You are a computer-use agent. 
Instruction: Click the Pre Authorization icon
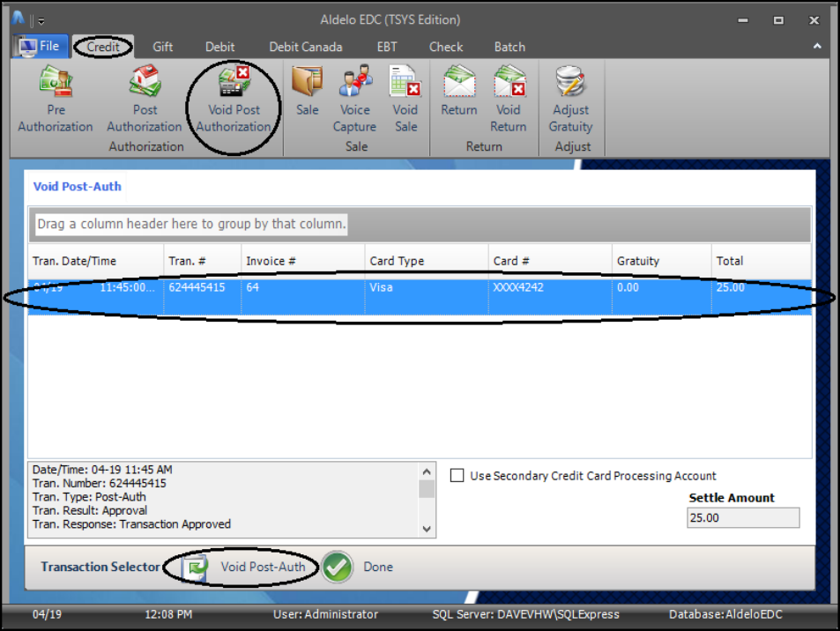tap(56, 99)
